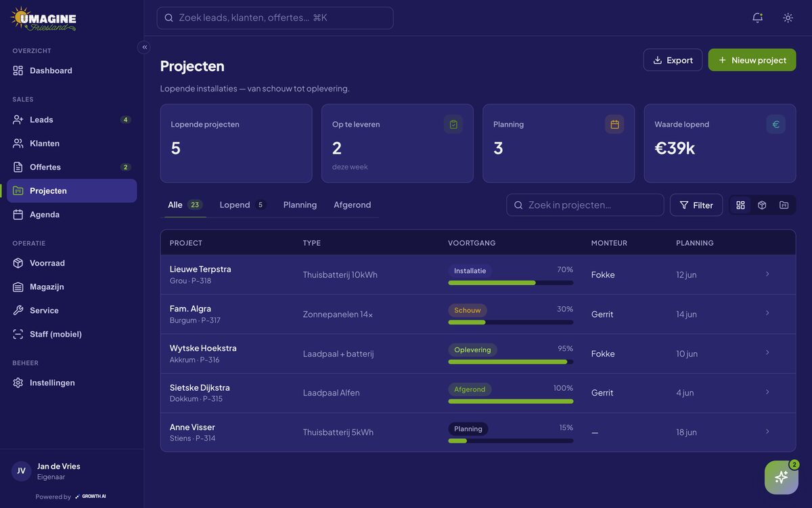
Task: Toggle light theme with the sun icon
Action: click(788, 18)
